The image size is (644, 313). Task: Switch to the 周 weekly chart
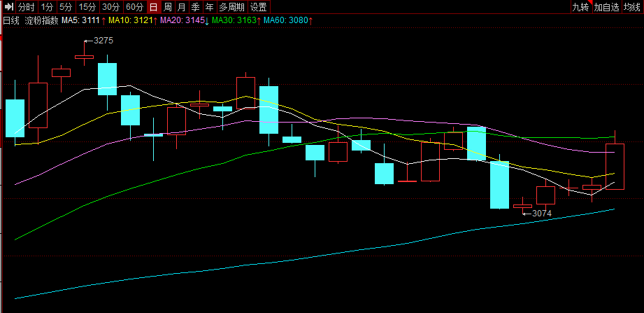167,6
